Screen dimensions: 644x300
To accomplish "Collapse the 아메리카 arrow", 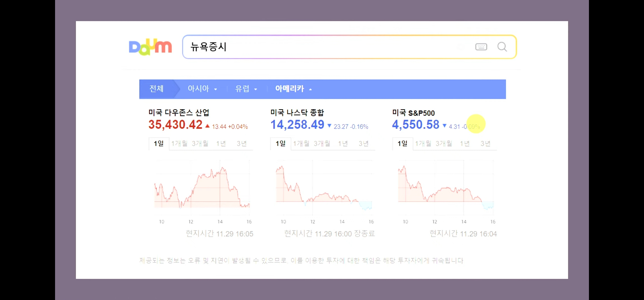I will coord(310,89).
